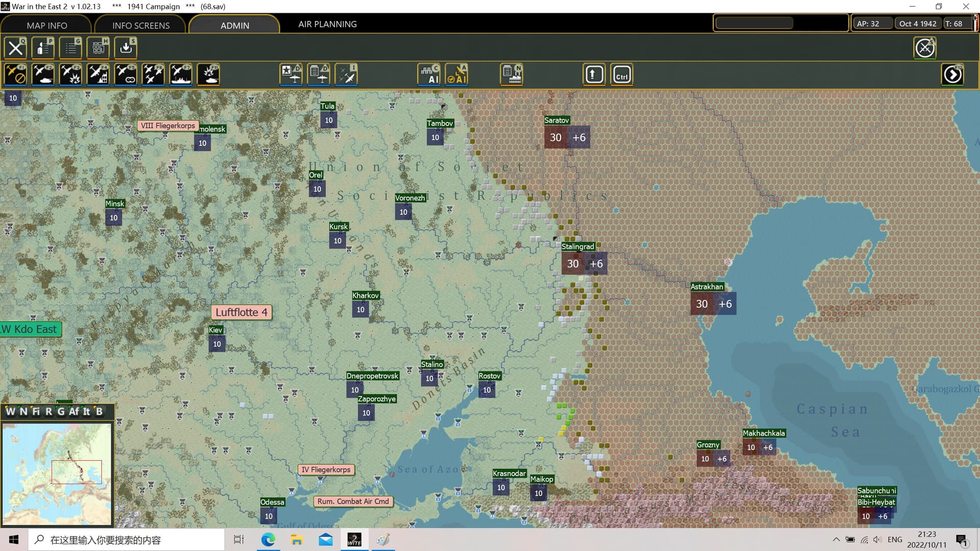Click the Windows Start button
The height and width of the screenshot is (551, 980).
pyautogui.click(x=14, y=540)
